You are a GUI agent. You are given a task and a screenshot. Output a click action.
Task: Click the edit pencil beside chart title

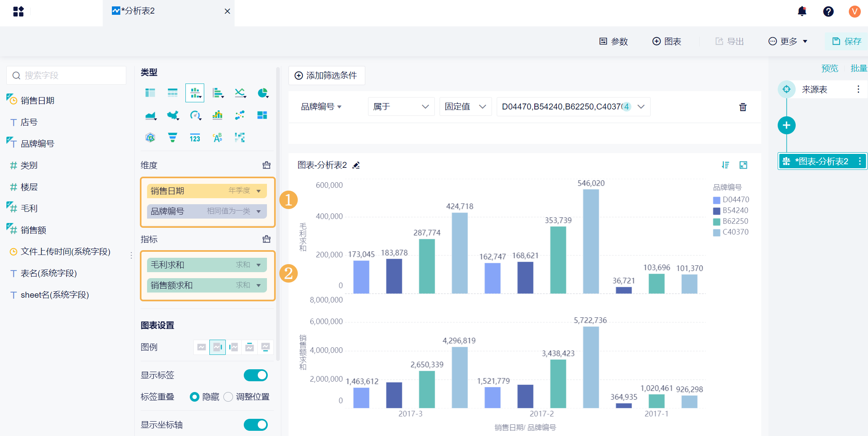(356, 165)
